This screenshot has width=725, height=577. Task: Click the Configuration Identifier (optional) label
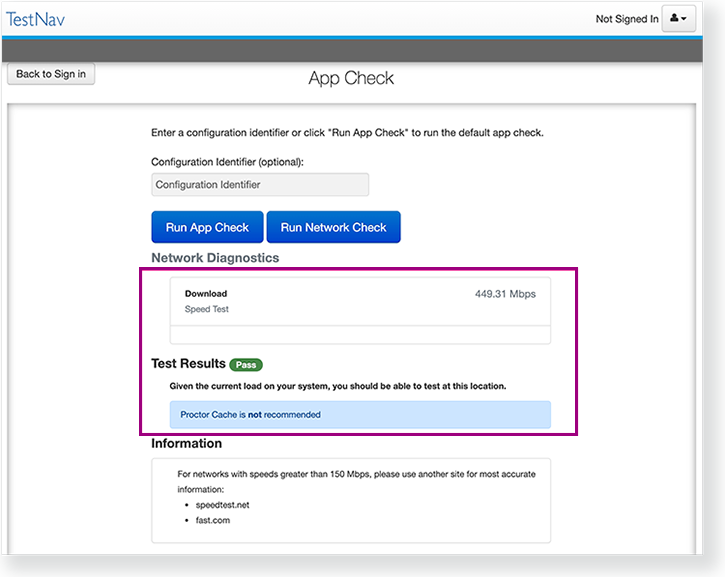click(x=227, y=162)
